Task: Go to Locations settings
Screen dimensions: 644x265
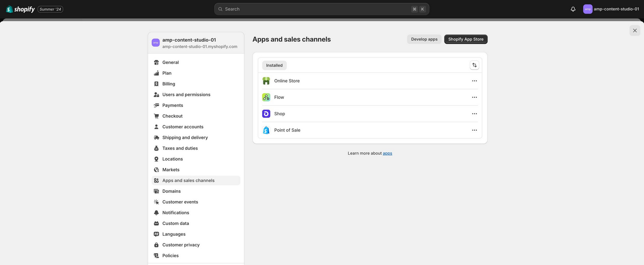Action: 196,159
